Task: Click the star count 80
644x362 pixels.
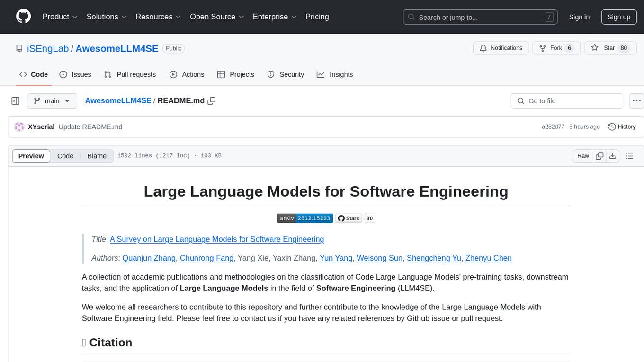Action: point(624,48)
